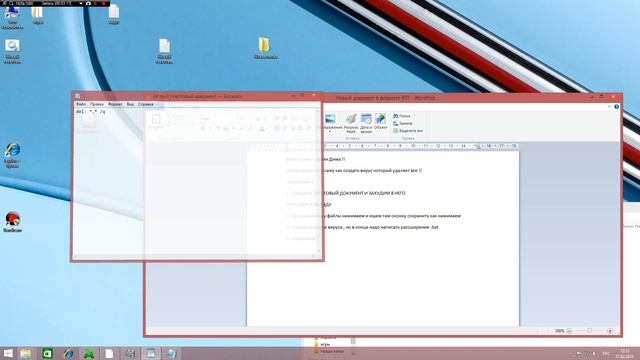Click the Замена replace button in WordPad
The width and height of the screenshot is (640, 360).
[x=403, y=123]
